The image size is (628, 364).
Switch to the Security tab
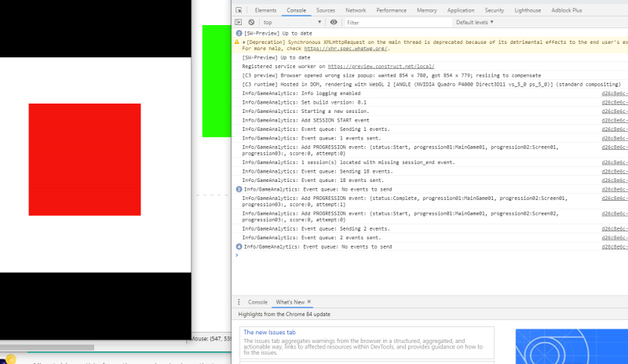495,10
